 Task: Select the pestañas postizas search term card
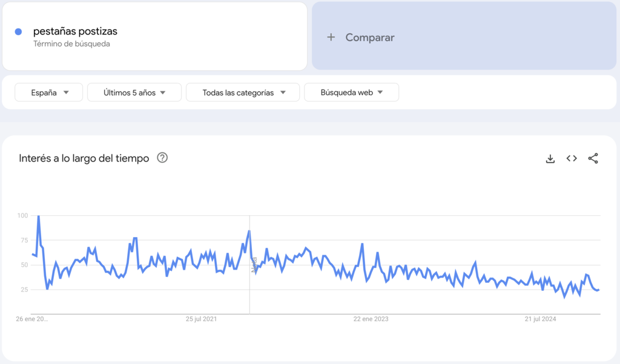coord(154,36)
